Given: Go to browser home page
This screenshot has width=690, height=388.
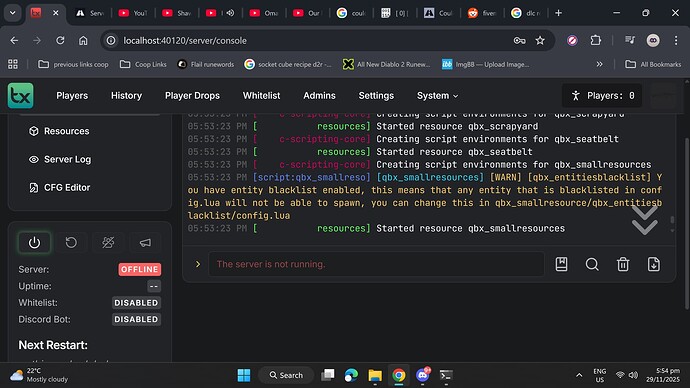Looking at the screenshot, I should (x=83, y=40).
